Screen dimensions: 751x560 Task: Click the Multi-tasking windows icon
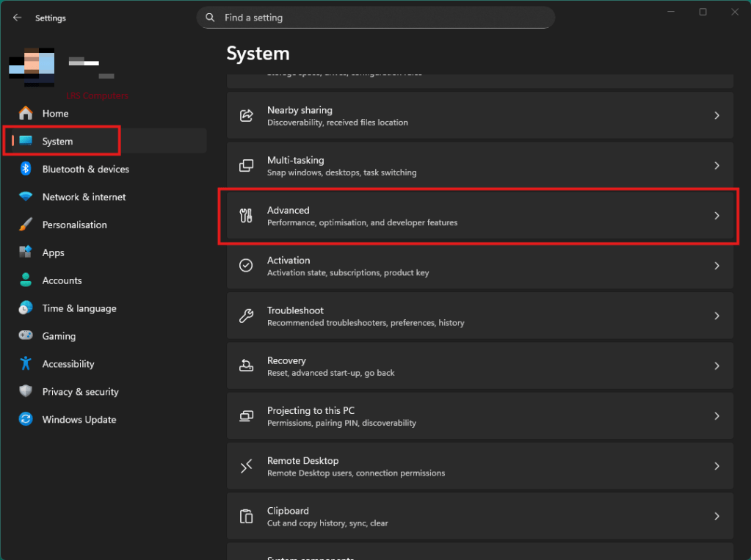tap(247, 166)
